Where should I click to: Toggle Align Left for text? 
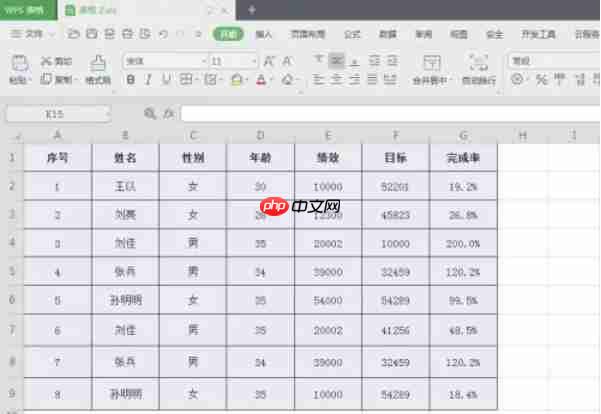click(x=318, y=79)
